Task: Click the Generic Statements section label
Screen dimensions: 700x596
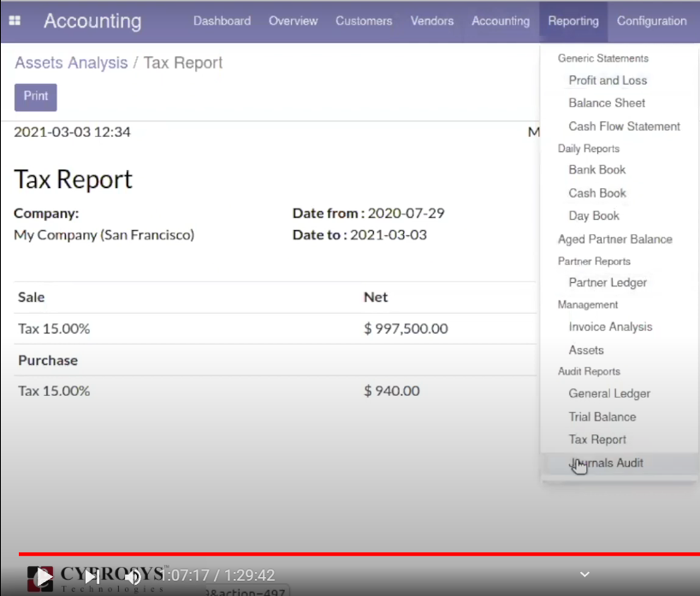Action: (603, 58)
